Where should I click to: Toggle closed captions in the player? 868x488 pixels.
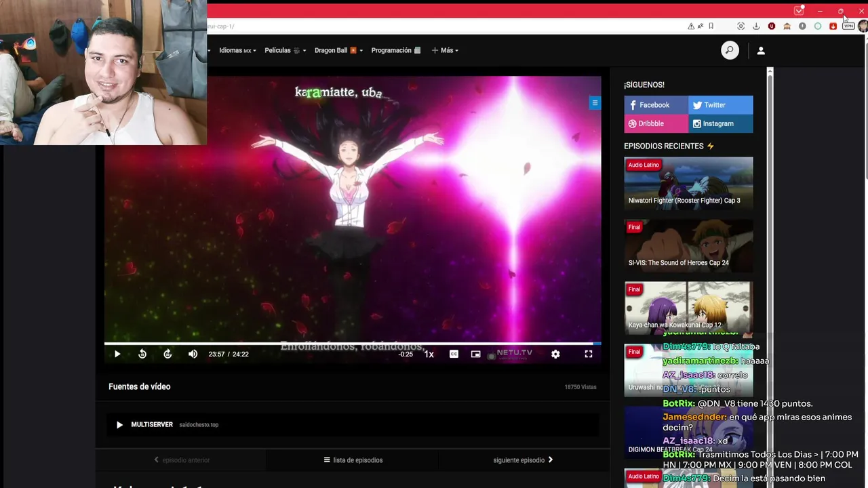[x=454, y=354]
